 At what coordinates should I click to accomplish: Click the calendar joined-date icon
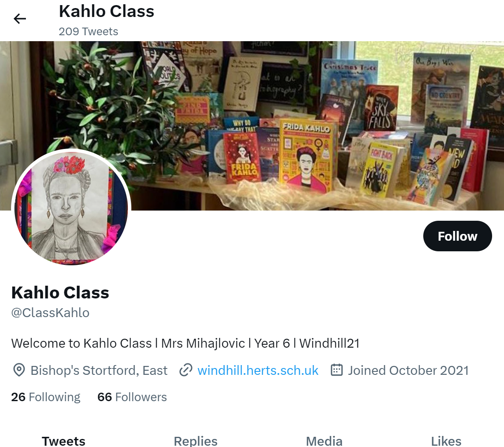coord(337,370)
